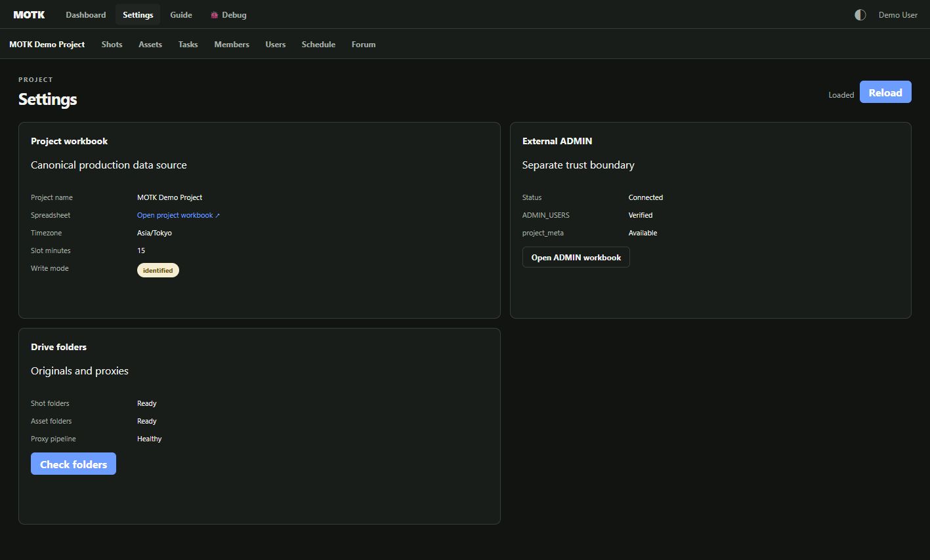
Task: Click the Project name value MOTK Demo Project
Action: pyautogui.click(x=169, y=197)
